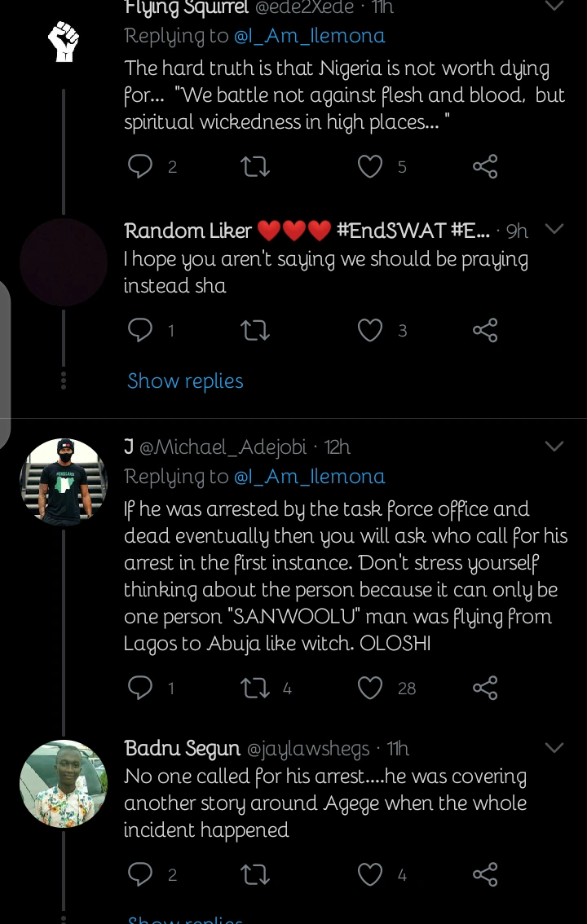This screenshot has width=587, height=924.
Task: Like Random Liker's praying tweet
Action: [370, 330]
